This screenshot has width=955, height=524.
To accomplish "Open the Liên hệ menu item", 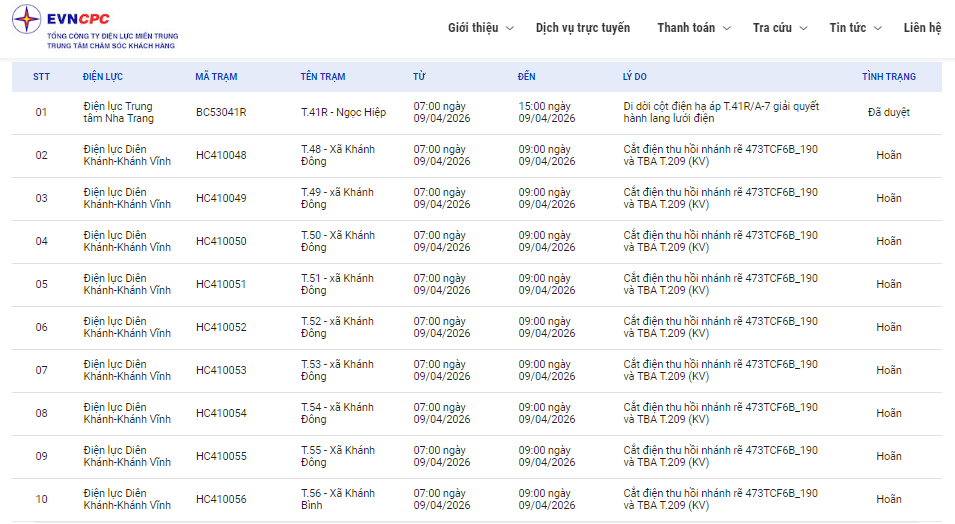I will (922, 28).
